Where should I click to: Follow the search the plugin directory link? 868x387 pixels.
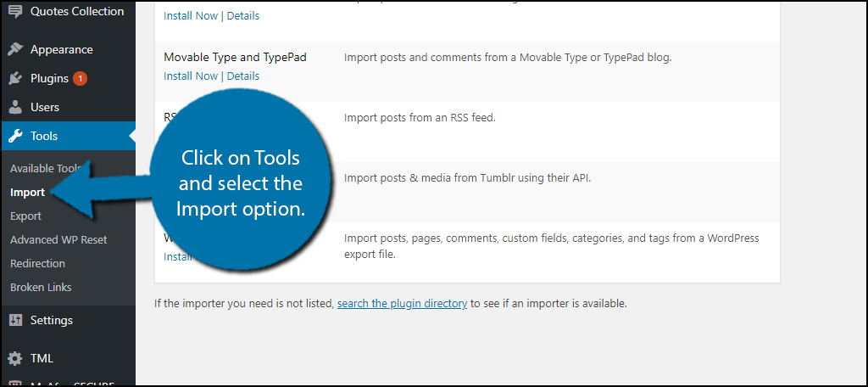coord(402,303)
